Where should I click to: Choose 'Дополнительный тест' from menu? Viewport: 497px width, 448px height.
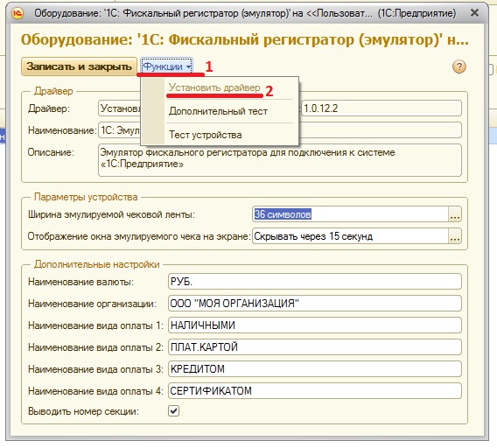218,111
